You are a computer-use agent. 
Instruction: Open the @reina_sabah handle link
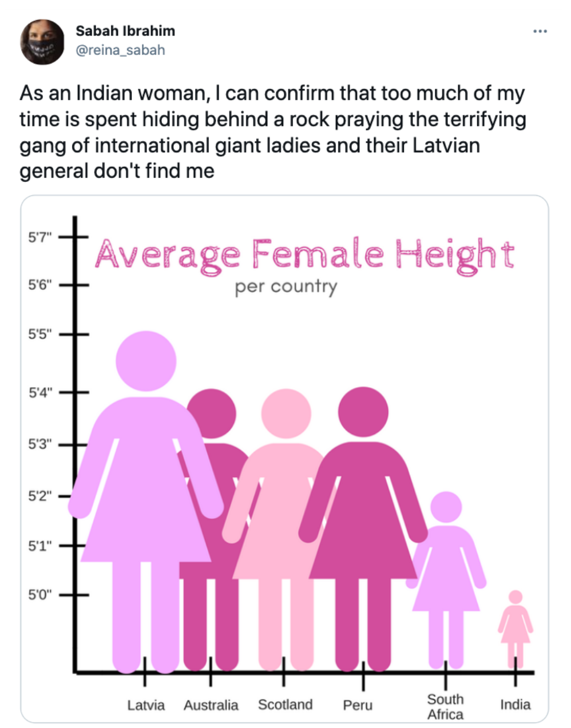click(120, 50)
